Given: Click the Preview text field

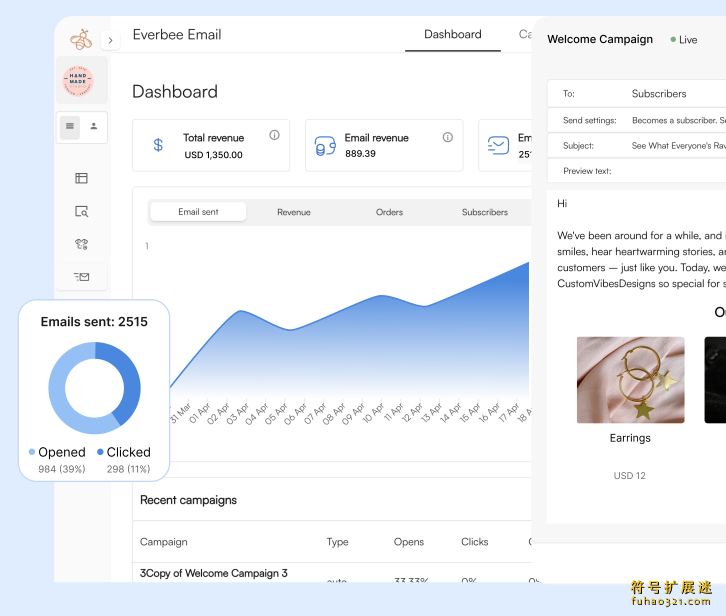Looking at the screenshot, I should tap(637, 171).
